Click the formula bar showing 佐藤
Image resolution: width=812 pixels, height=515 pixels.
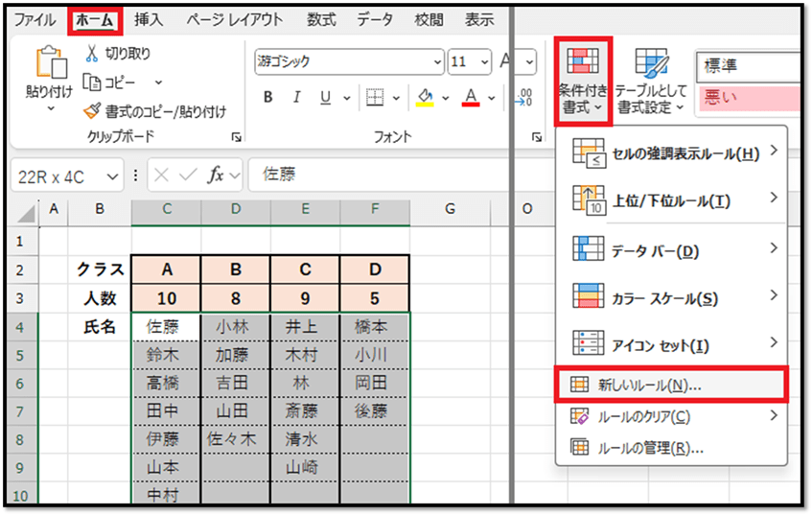(374, 176)
